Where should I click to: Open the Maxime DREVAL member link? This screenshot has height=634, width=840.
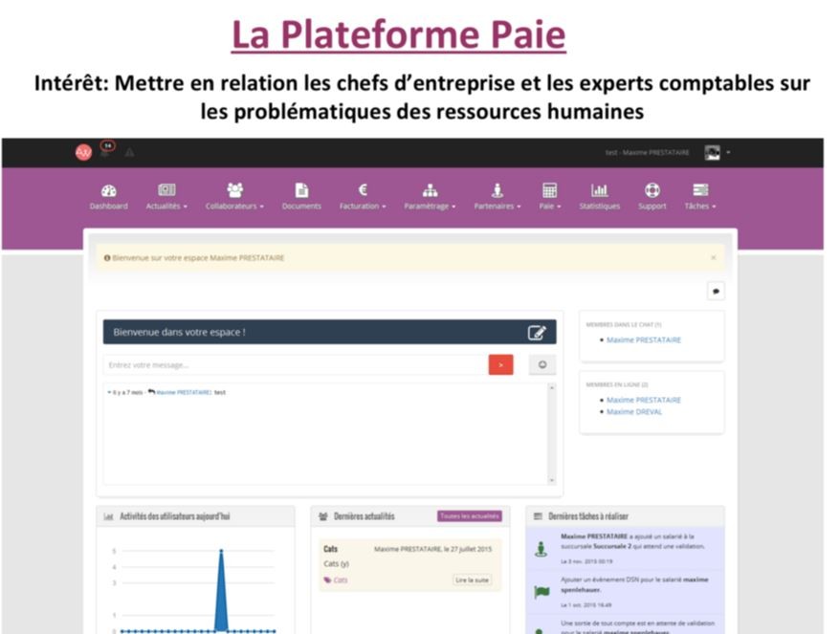click(x=634, y=412)
